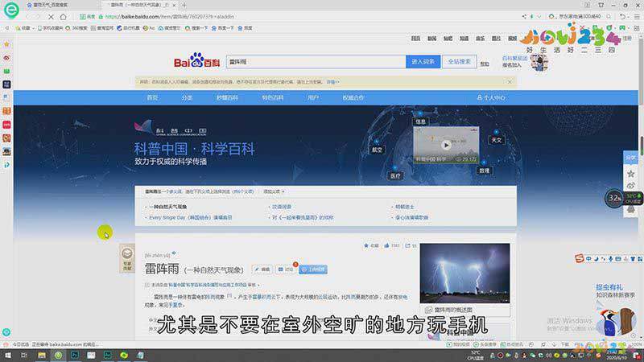Open the 帮助 link beside search buttons
Viewport: 644px width, 362px height.
[485, 64]
